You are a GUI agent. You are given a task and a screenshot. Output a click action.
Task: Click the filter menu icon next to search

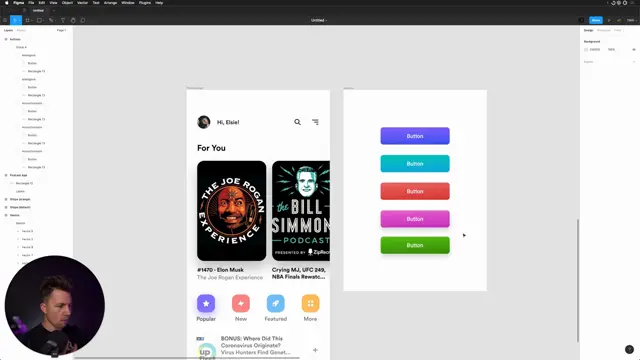(x=316, y=122)
